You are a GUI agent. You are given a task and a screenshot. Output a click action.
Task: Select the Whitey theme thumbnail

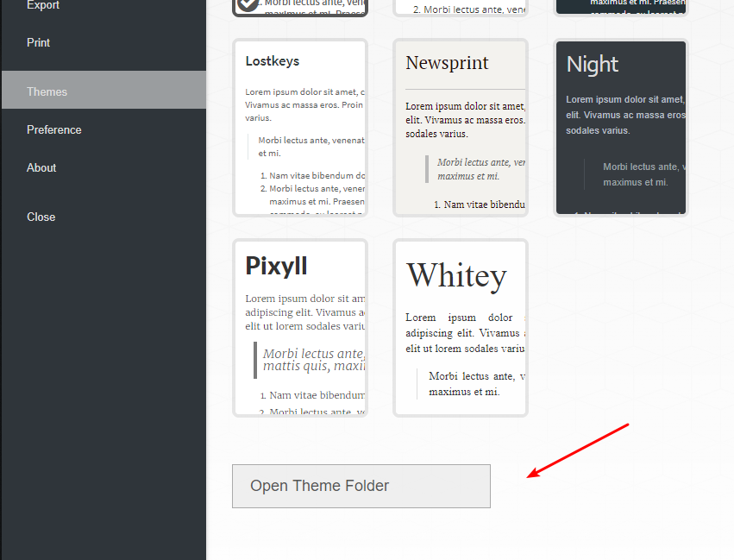tap(460, 328)
